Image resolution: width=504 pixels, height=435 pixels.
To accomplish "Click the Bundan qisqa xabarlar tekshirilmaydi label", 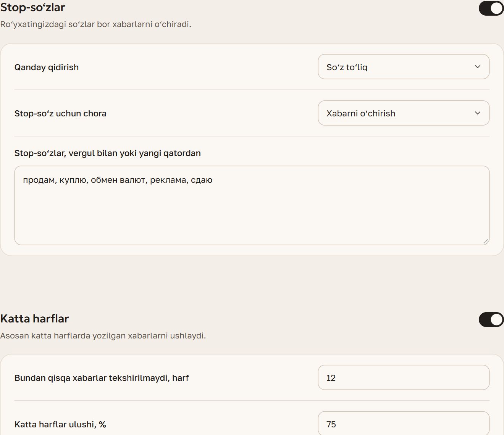I will click(102, 378).
